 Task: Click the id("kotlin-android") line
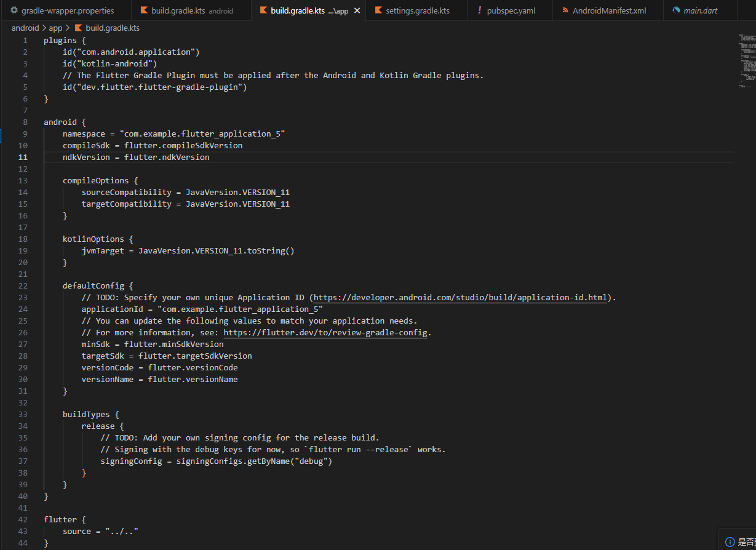tap(110, 64)
